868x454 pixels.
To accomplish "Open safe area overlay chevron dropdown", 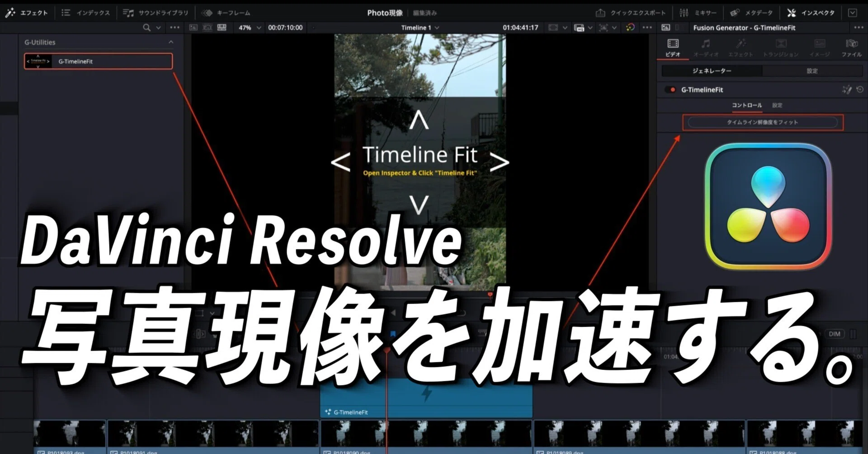I will 565,28.
